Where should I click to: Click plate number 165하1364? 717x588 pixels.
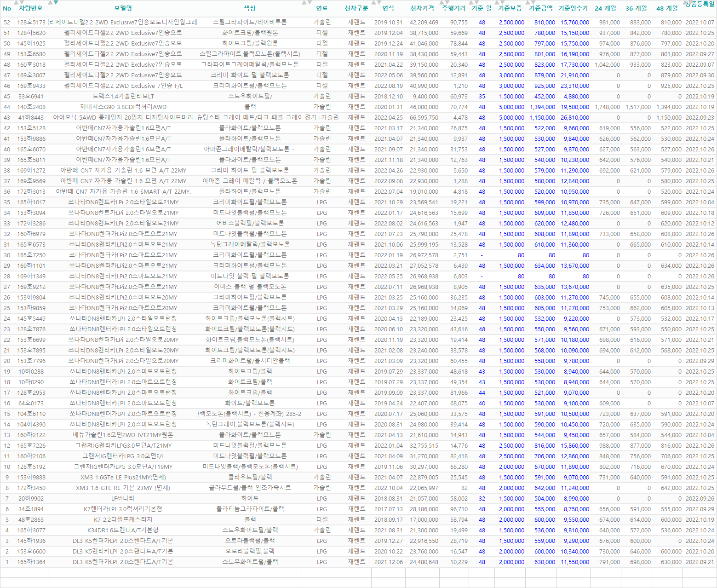(x=31, y=562)
